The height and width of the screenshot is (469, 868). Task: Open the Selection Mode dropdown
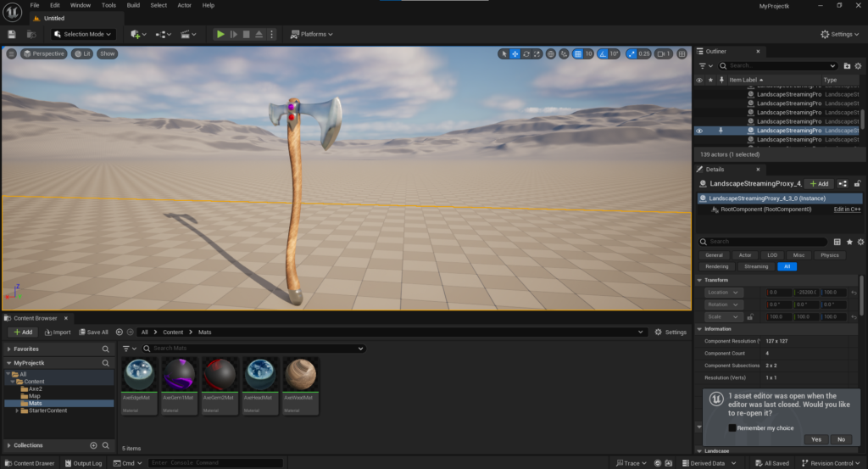tap(83, 34)
